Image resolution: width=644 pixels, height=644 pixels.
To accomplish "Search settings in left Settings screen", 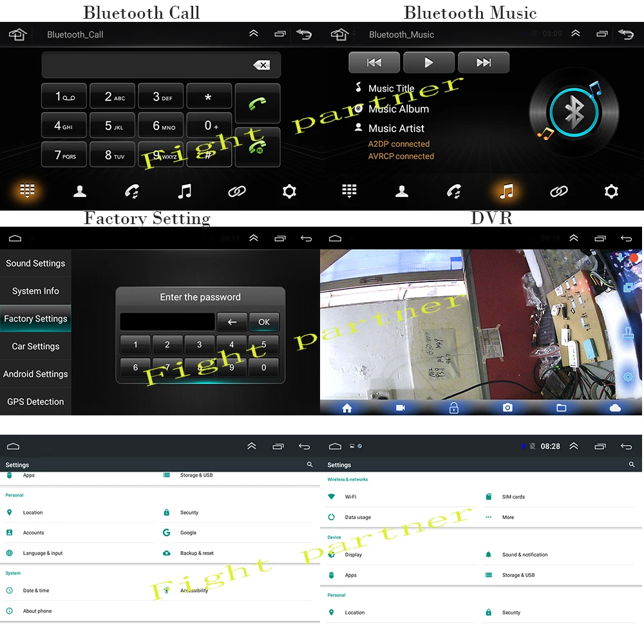I will [x=310, y=464].
